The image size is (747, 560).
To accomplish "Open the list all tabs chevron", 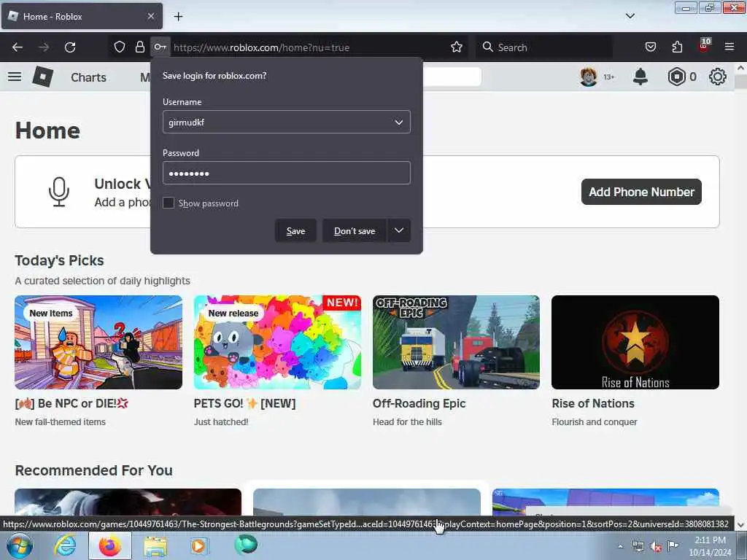I will [x=630, y=16].
